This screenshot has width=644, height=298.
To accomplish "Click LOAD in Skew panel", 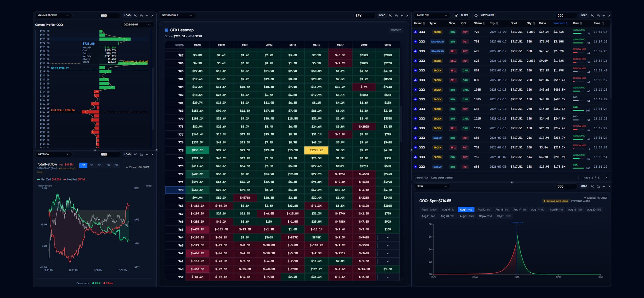I will (584, 186).
